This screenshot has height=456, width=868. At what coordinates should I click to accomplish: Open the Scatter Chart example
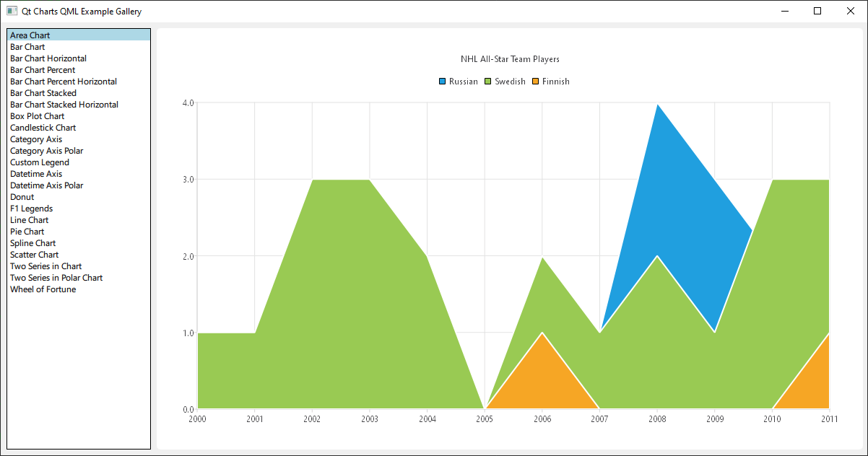(x=34, y=254)
